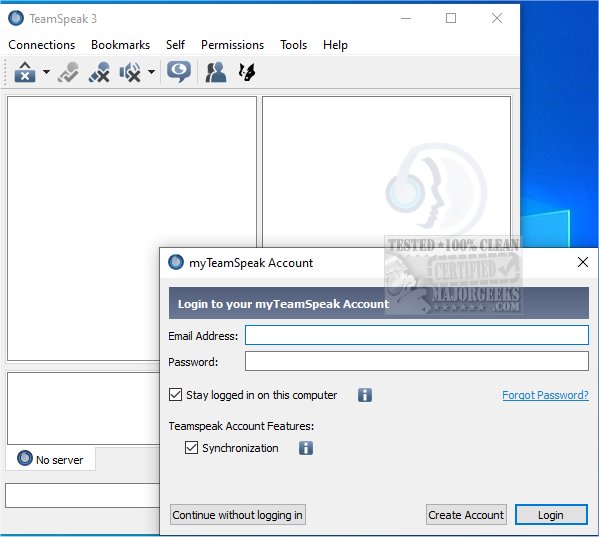Close the TeamSpeak 3 main window
The width and height of the screenshot is (599, 537).
[x=497, y=18]
